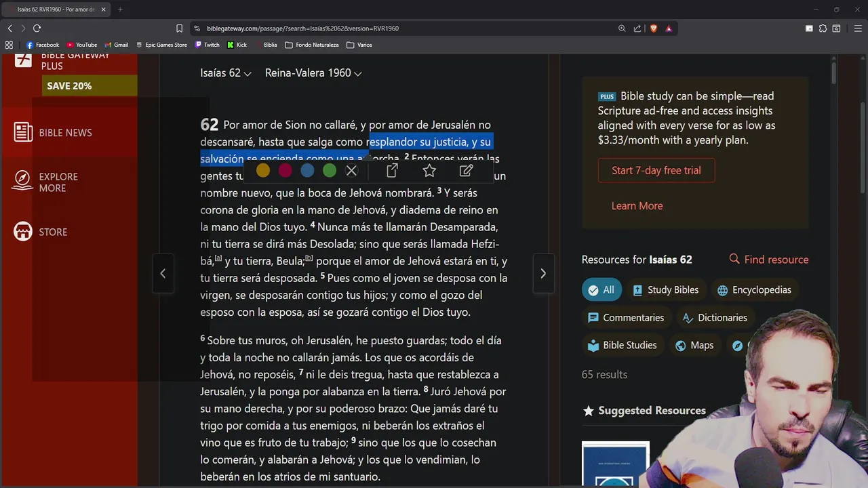Screen dimensions: 868x488
Task: Open Brave Shields lion icon
Action: tap(654, 28)
